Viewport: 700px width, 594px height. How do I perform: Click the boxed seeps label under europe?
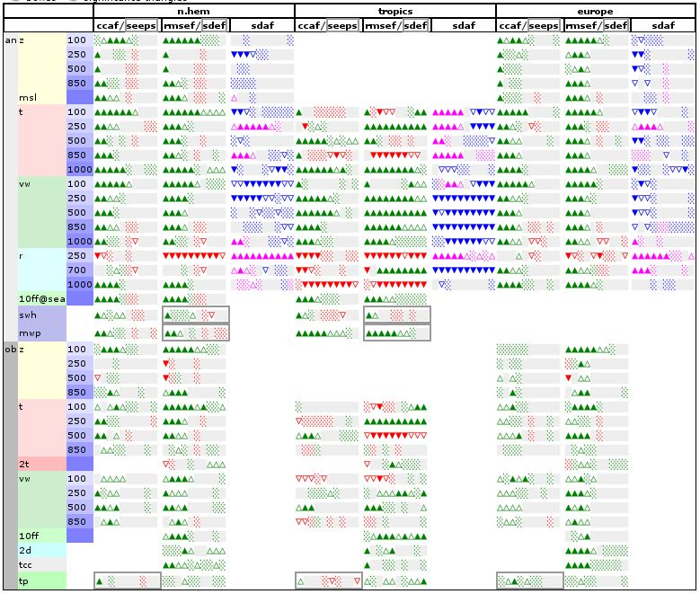[x=544, y=25]
